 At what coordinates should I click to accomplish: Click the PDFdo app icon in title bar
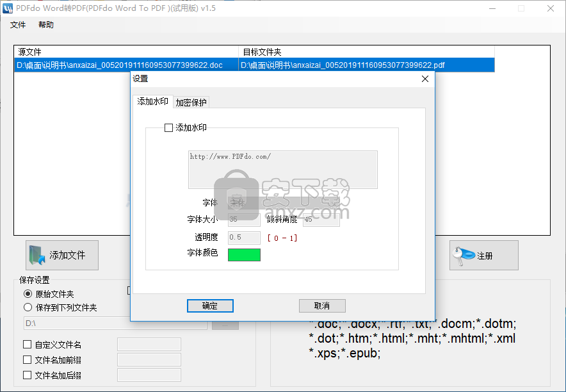click(x=7, y=8)
